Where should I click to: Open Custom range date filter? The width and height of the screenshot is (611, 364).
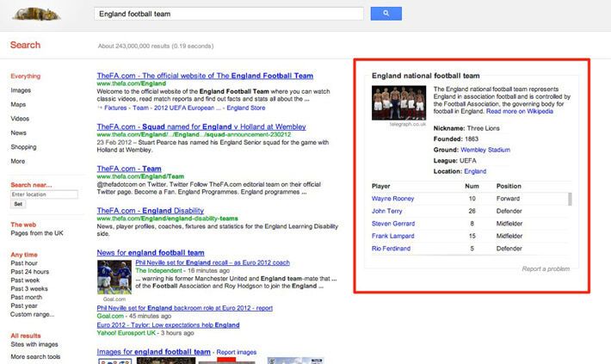[33, 314]
